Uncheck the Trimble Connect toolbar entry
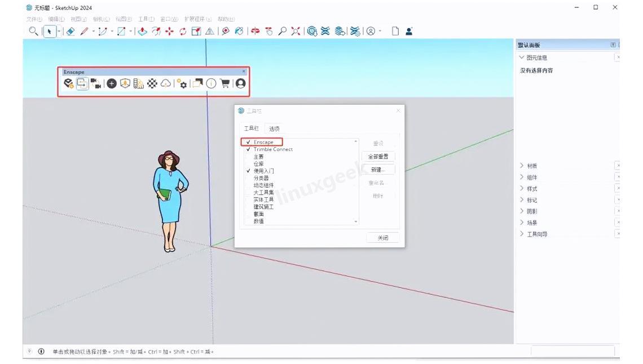This screenshot has height=364, width=643. [248, 149]
